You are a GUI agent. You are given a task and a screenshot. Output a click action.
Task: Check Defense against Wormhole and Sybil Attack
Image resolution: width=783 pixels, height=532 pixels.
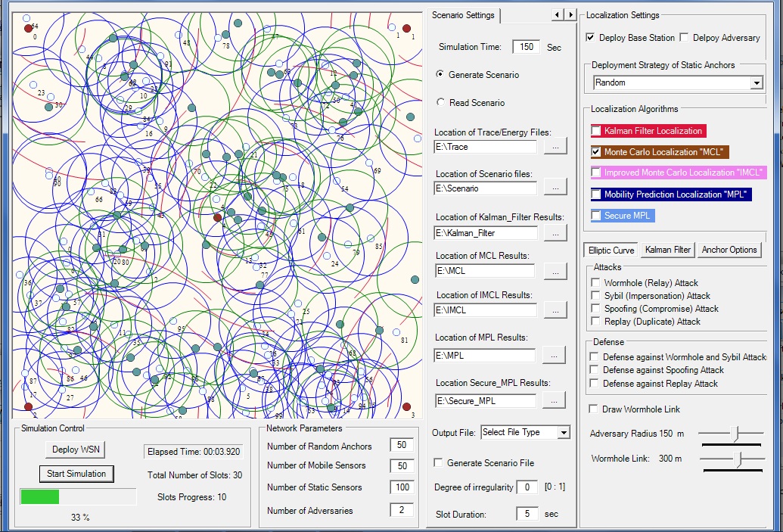tap(594, 356)
